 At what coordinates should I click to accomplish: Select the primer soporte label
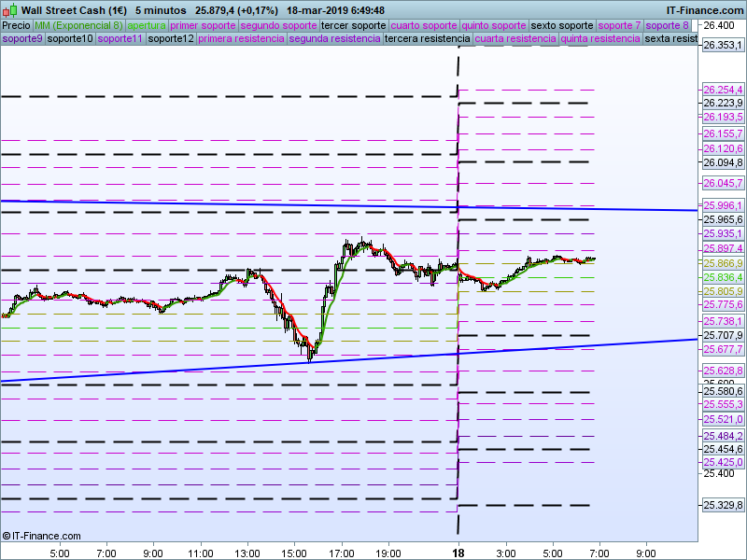pyautogui.click(x=203, y=25)
